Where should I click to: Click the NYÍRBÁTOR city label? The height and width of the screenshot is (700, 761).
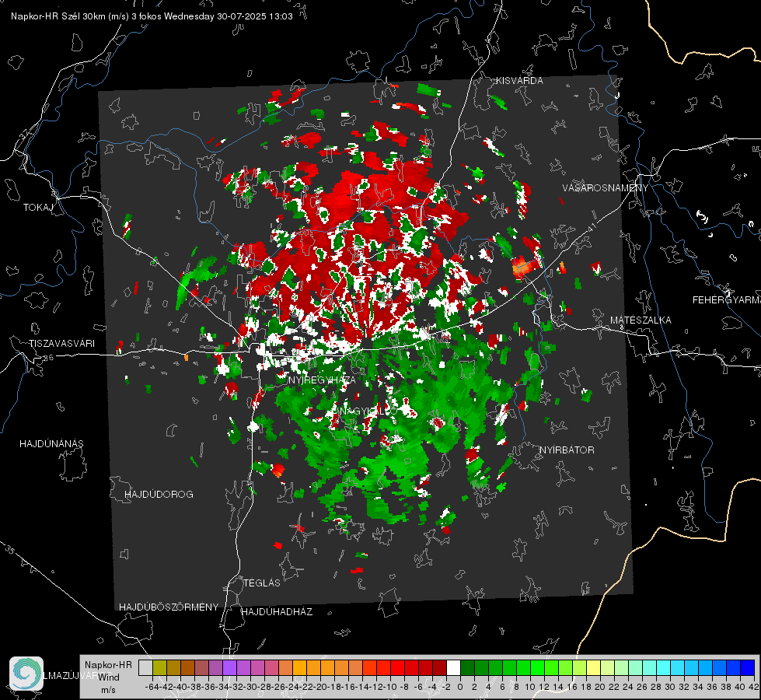click(567, 450)
